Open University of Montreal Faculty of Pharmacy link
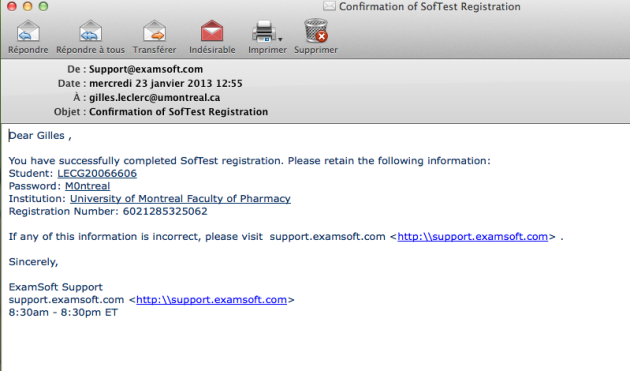This screenshot has height=371, width=630. 180,199
